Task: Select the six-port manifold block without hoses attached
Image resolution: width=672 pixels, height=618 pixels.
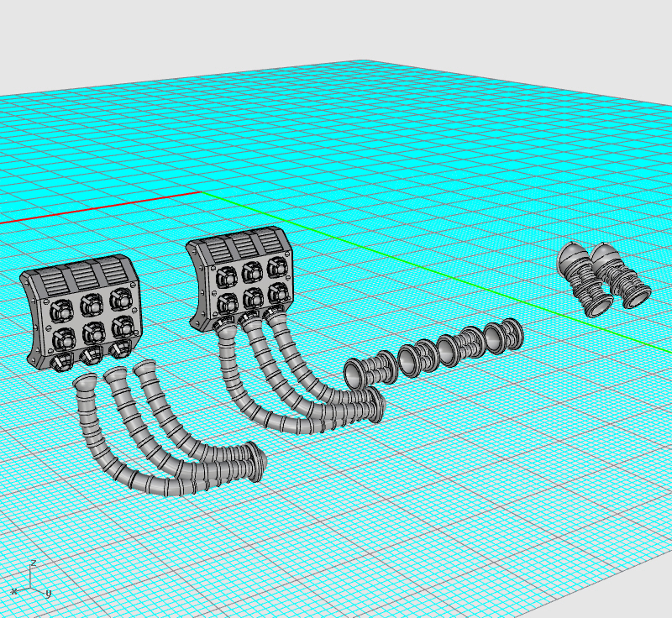Action: point(81,312)
